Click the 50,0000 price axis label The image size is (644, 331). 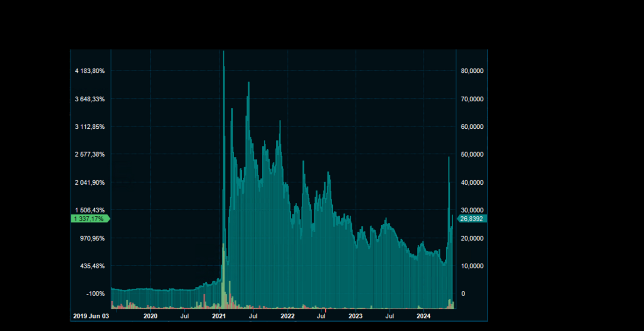[x=472, y=154]
